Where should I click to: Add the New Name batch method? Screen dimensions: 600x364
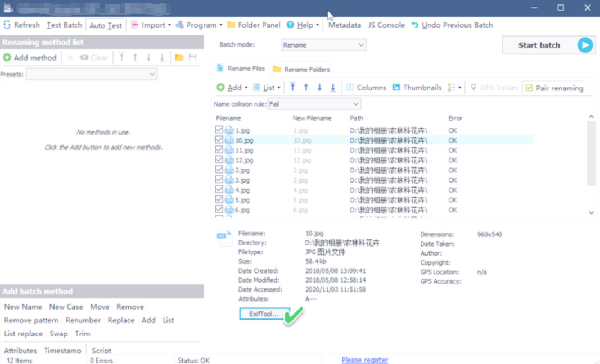23,307
